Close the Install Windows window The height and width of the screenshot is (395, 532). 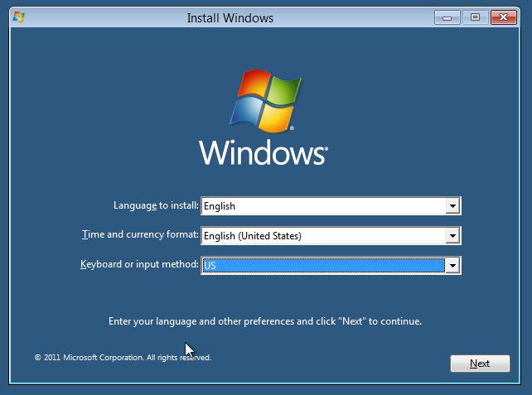tap(504, 17)
